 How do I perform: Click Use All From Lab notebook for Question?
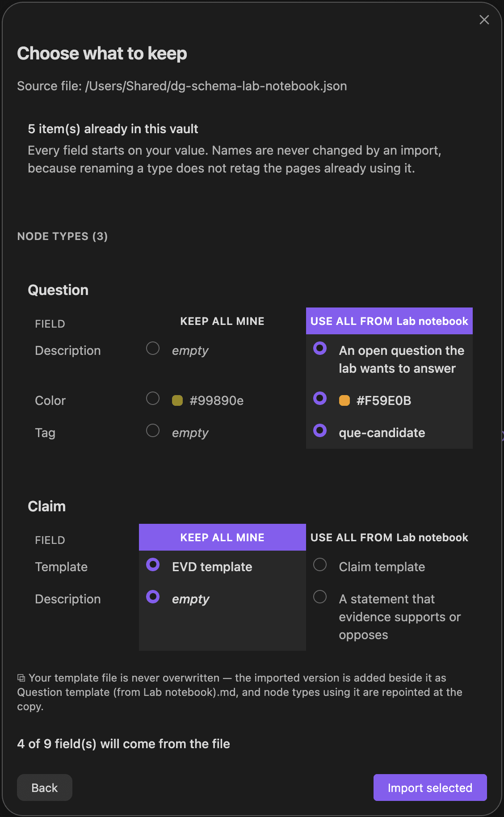tap(389, 321)
